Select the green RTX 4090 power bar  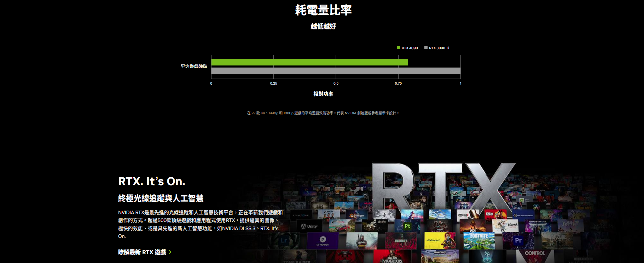coord(309,62)
